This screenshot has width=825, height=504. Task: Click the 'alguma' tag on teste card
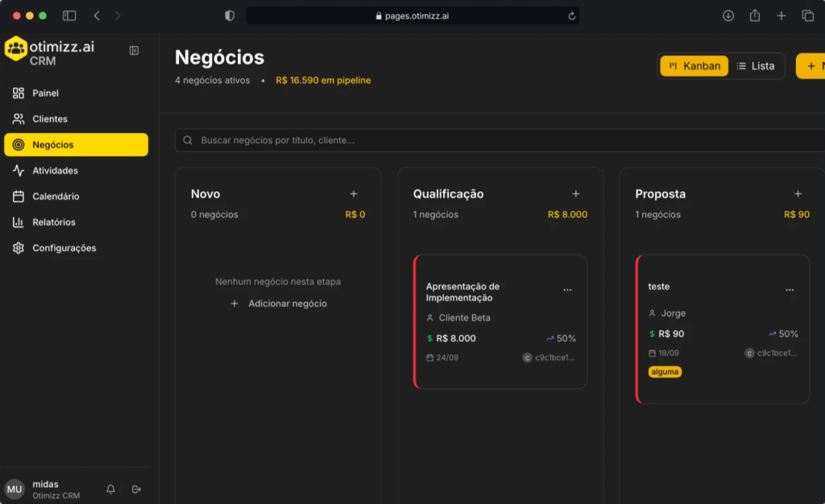click(665, 372)
